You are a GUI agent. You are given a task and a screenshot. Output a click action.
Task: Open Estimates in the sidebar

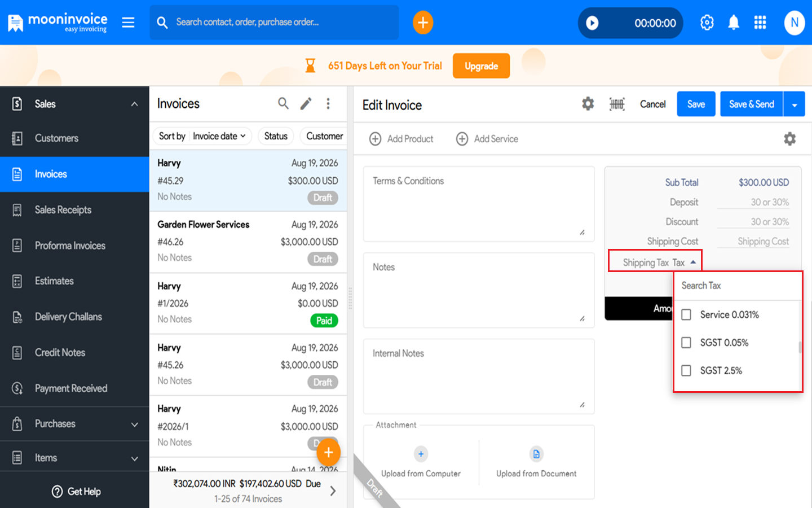coord(74,281)
